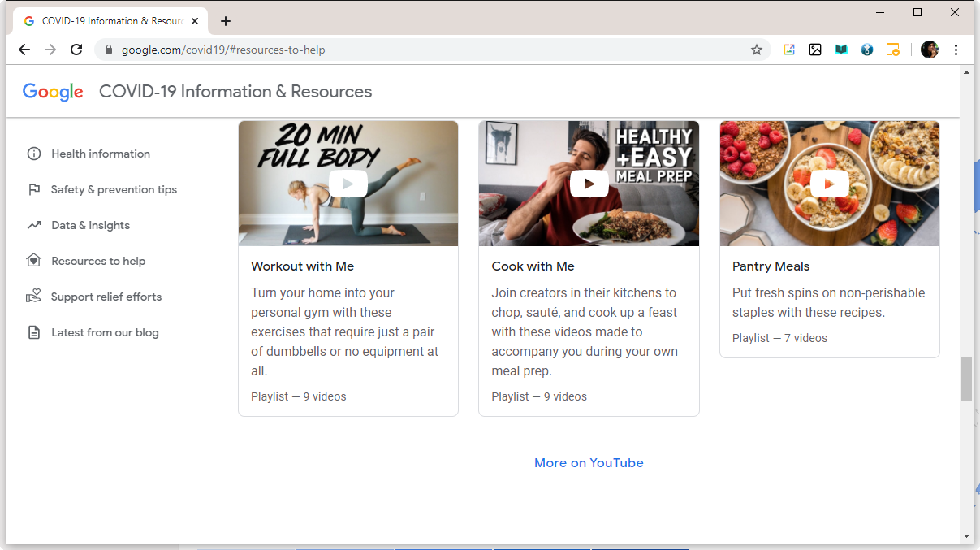Click the Resources to help house icon
The height and width of the screenshot is (550, 980).
tap(34, 261)
